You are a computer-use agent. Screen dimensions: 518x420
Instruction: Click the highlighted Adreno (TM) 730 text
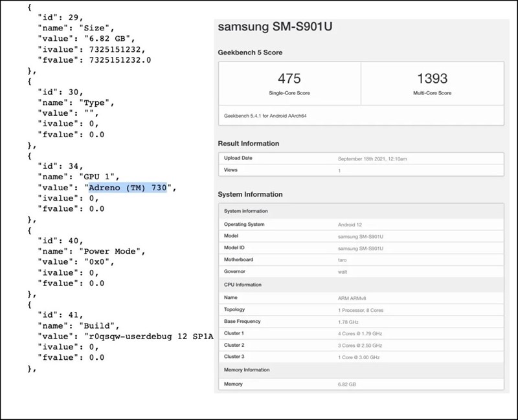(128, 188)
